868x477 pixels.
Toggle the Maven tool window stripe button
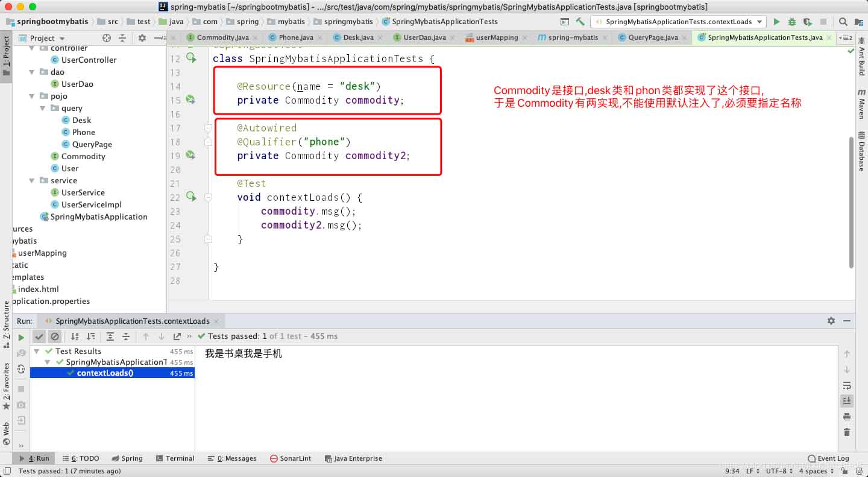coord(862,104)
